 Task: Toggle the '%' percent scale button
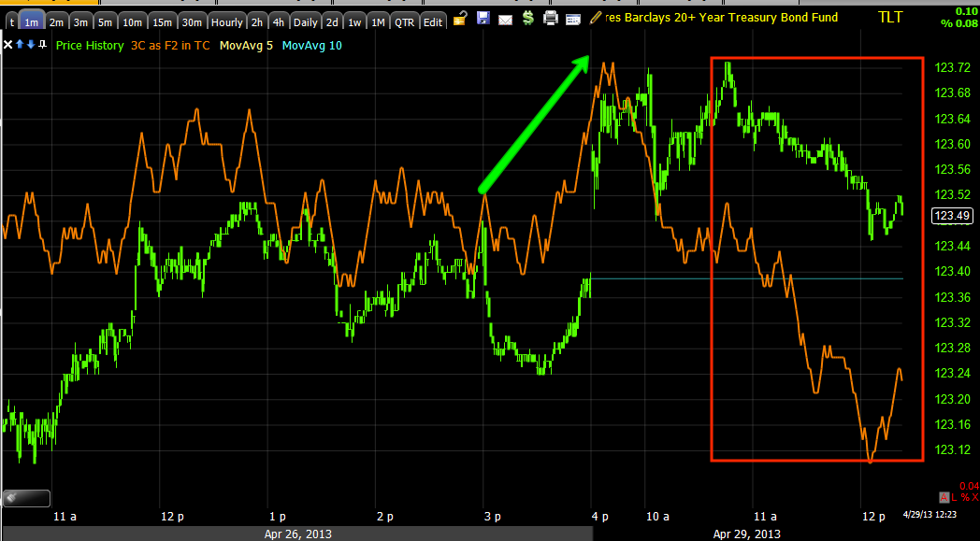pyautogui.click(x=964, y=497)
